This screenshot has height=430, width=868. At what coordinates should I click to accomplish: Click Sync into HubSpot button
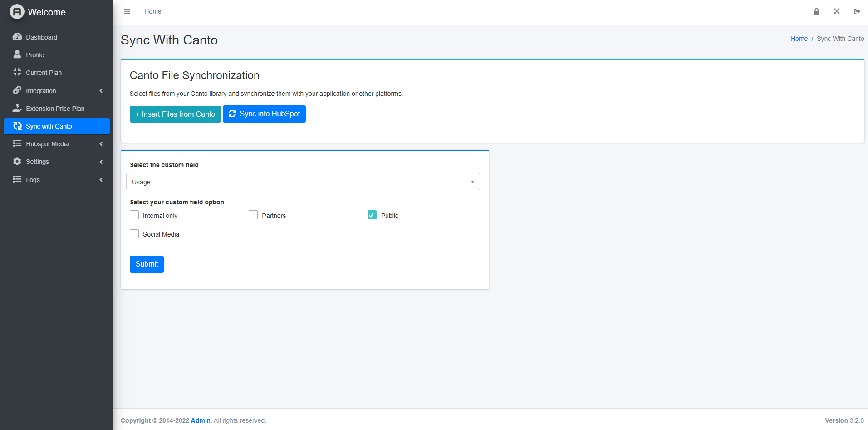coord(264,114)
